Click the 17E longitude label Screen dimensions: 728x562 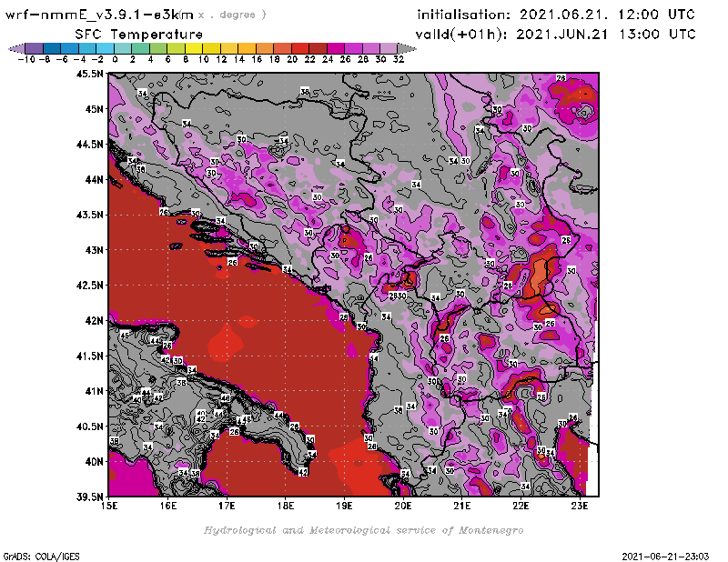227,506
